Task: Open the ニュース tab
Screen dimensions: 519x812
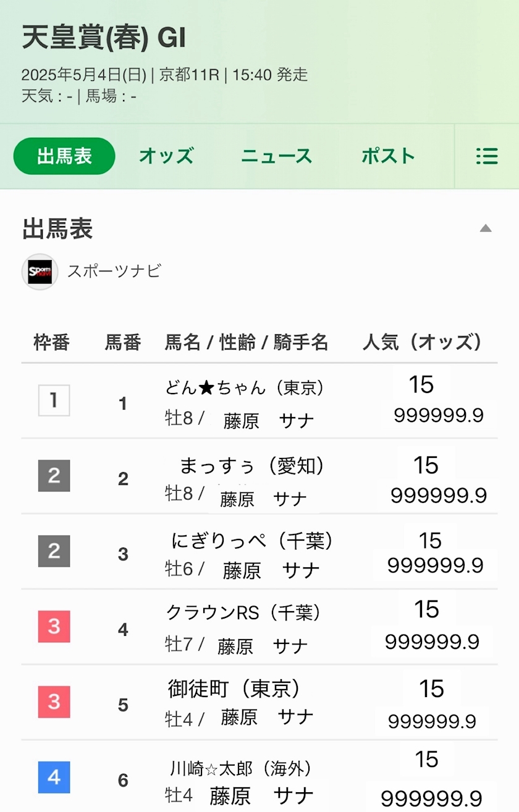Action: [276, 156]
